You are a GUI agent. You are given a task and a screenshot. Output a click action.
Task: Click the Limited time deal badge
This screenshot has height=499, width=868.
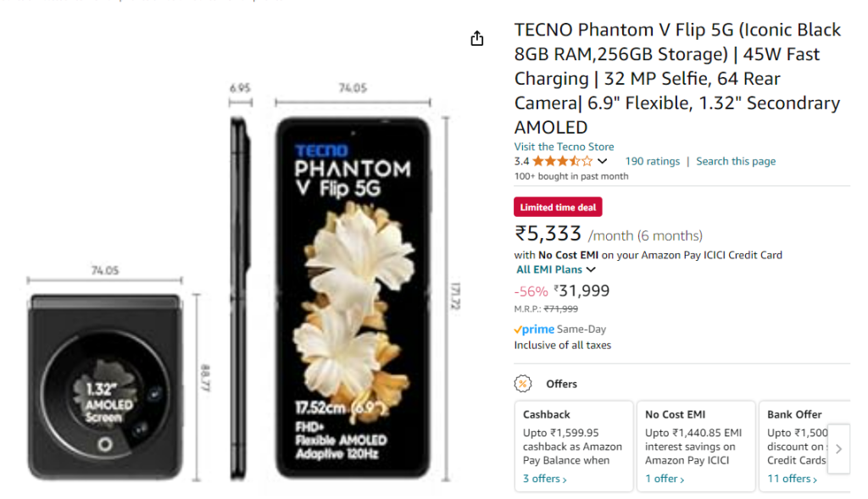pos(558,208)
